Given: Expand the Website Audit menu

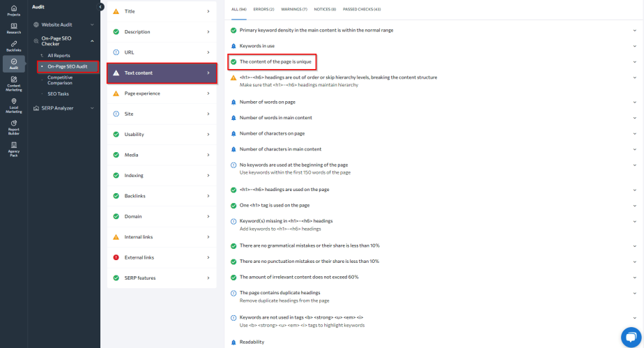Looking at the screenshot, I should (92, 24).
